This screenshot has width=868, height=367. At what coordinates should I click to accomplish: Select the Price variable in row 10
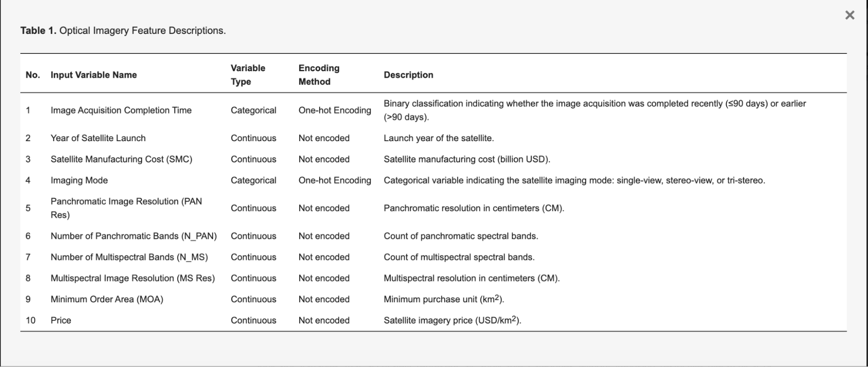(61, 320)
